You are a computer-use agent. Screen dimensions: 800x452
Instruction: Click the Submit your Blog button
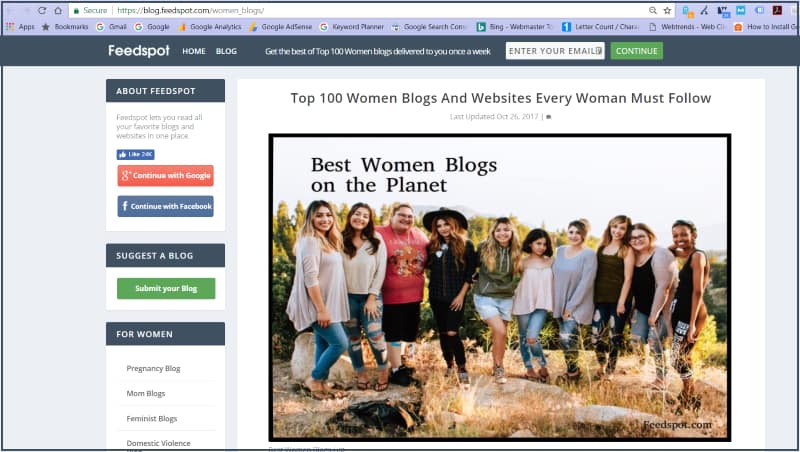pos(166,288)
